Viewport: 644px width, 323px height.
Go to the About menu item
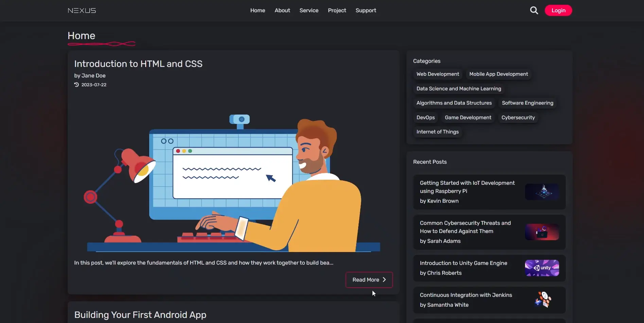(282, 11)
